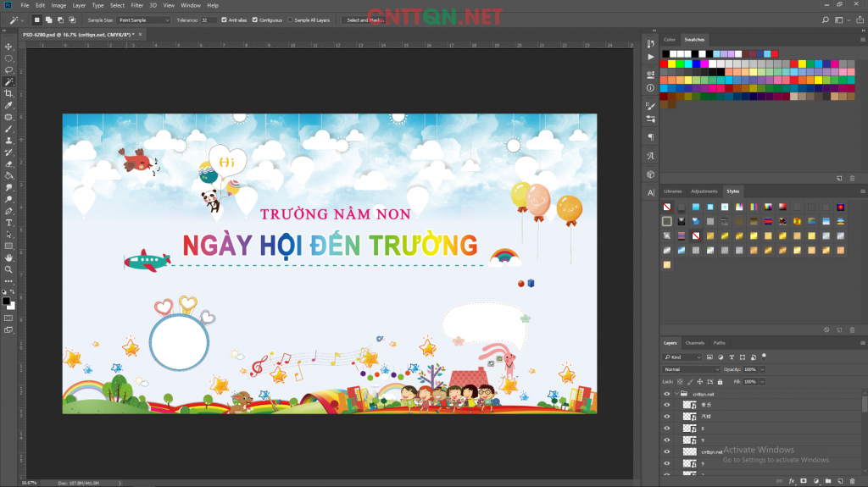
Task: Select the Crop tool
Action: [x=8, y=93]
